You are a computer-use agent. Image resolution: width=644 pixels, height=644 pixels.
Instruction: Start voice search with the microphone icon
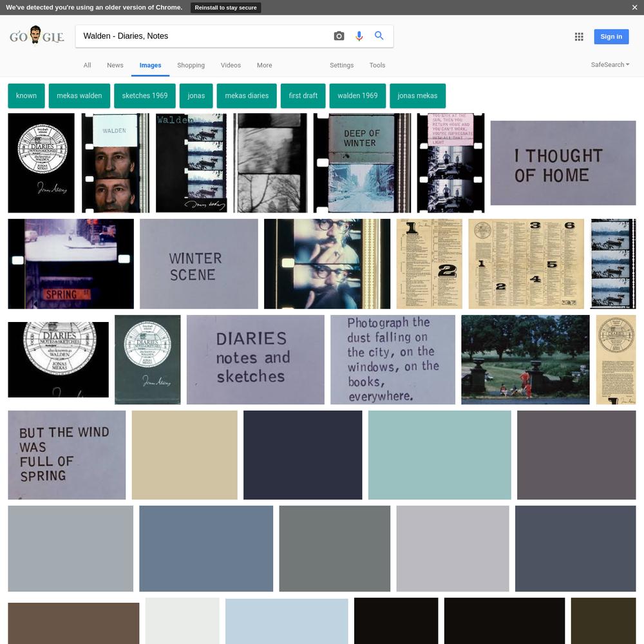click(x=359, y=36)
